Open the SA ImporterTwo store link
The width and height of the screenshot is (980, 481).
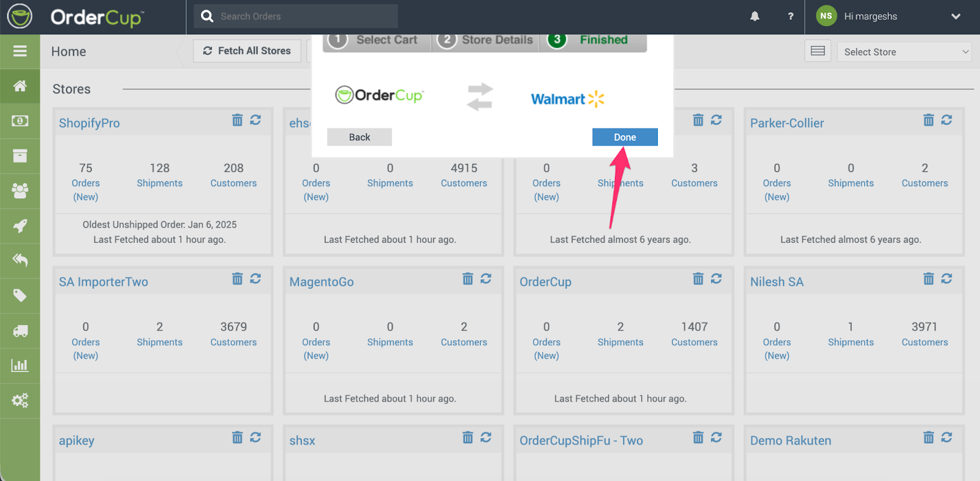pos(104,282)
